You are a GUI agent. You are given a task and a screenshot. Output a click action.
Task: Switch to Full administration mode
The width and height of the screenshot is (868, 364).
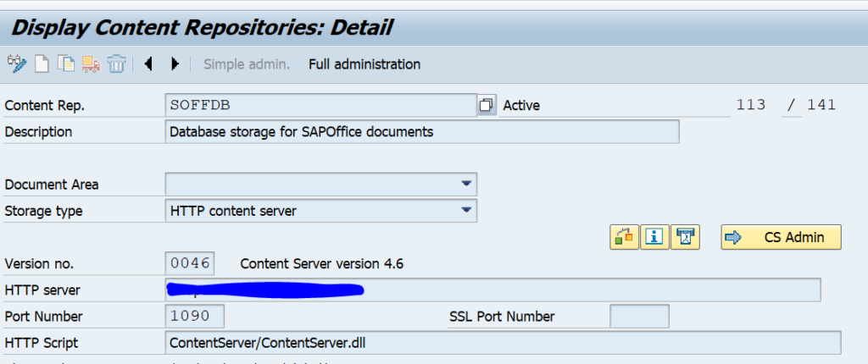[x=364, y=64]
